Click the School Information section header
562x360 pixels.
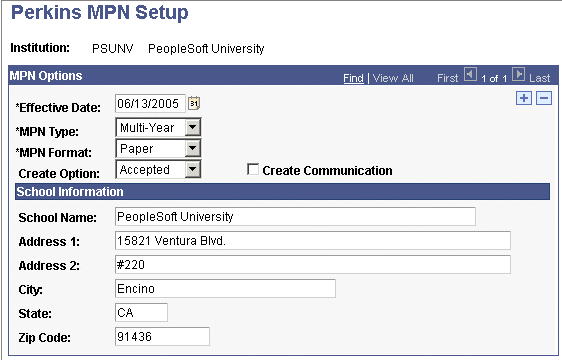click(282, 191)
